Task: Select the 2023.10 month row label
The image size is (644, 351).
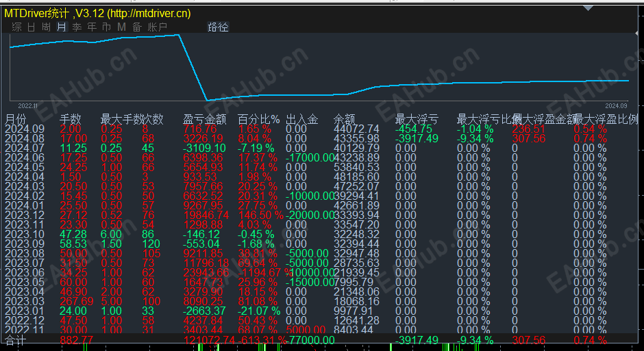Action: [25, 235]
